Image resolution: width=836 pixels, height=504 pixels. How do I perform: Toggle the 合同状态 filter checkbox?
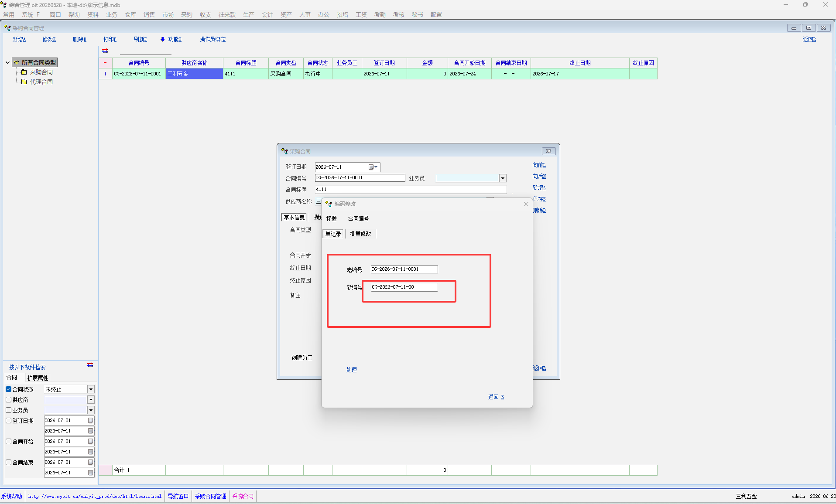(x=8, y=389)
